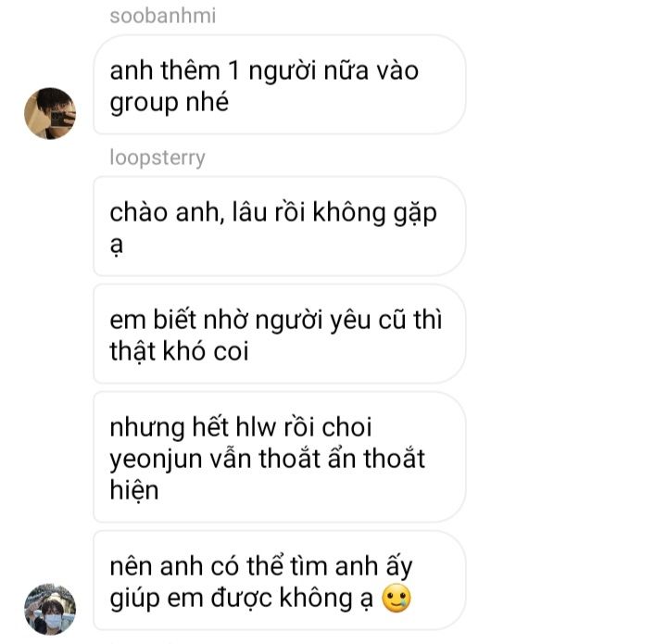667x644 pixels.
Task: Click the word 'hiện' on its own line
Action: (x=134, y=489)
